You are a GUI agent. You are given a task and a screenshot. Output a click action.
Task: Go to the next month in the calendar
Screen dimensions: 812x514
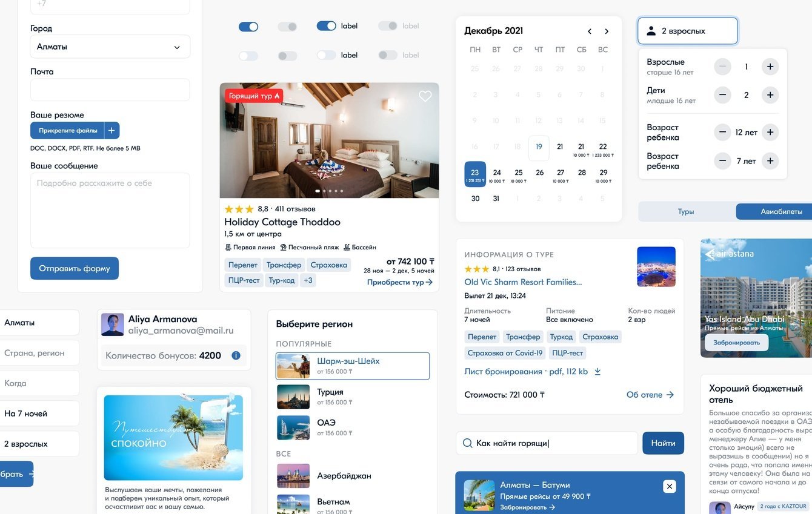click(607, 31)
